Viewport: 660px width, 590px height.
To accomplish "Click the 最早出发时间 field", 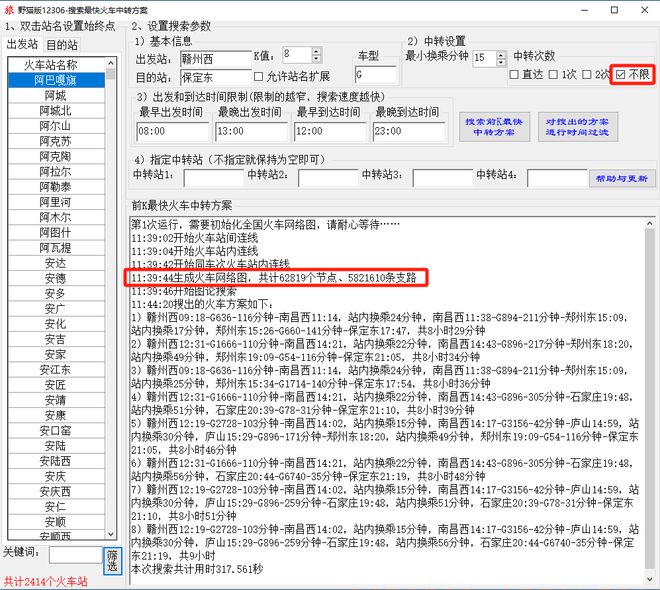I will (173, 131).
